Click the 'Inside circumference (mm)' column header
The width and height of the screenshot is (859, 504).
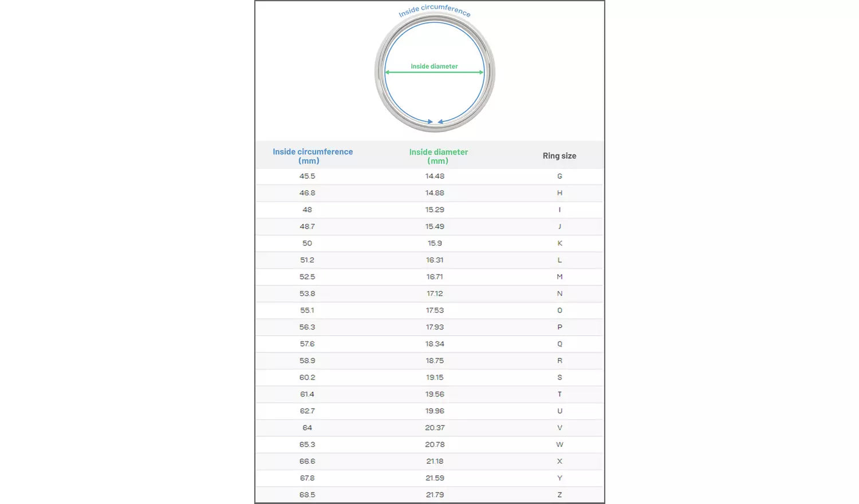click(313, 156)
